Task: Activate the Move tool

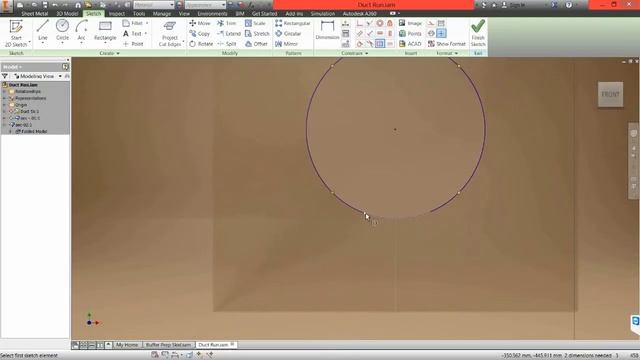Action: (x=200, y=23)
